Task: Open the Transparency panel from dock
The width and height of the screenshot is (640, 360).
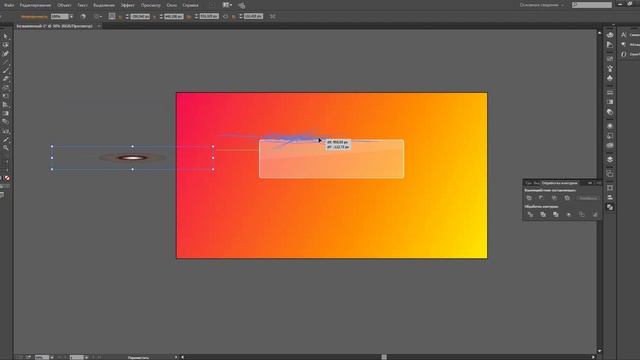Action: [x=610, y=112]
